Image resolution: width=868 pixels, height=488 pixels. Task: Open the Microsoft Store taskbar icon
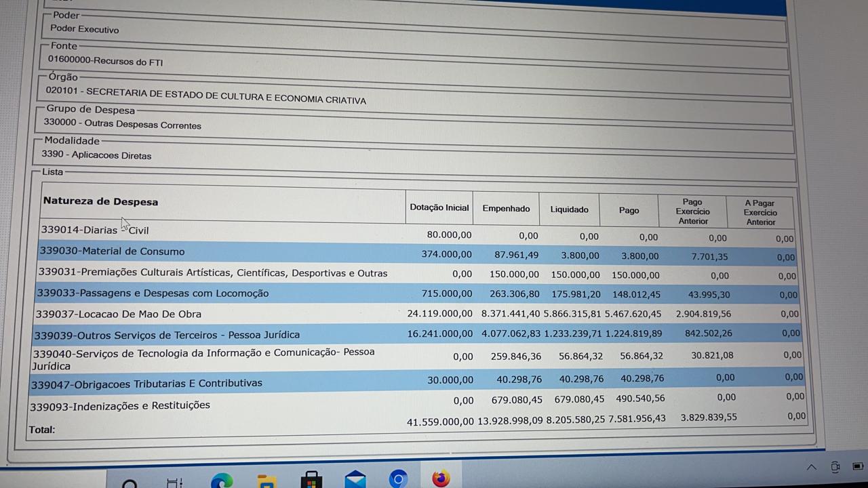pyautogui.click(x=311, y=481)
